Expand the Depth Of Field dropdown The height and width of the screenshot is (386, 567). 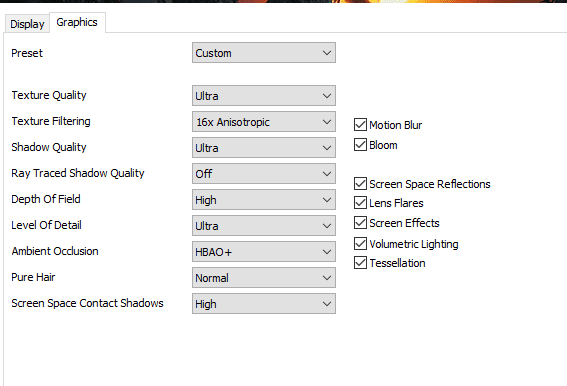click(x=264, y=200)
